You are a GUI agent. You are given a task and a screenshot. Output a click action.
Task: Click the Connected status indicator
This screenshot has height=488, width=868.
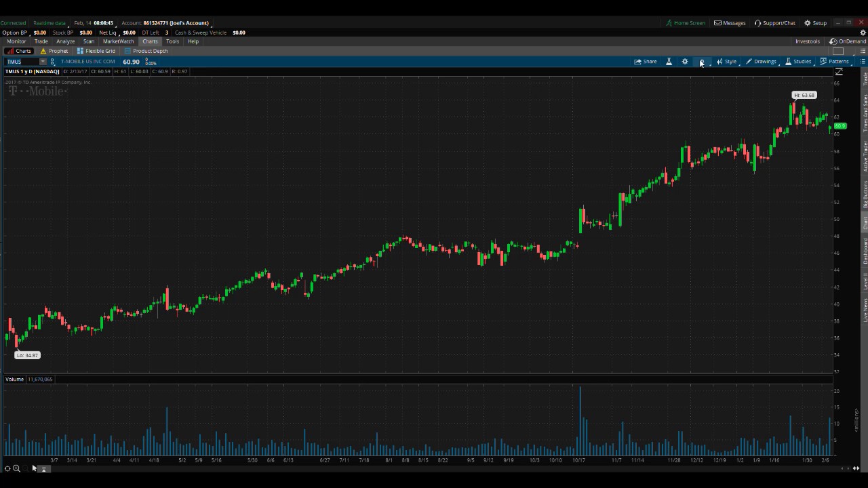(13, 23)
